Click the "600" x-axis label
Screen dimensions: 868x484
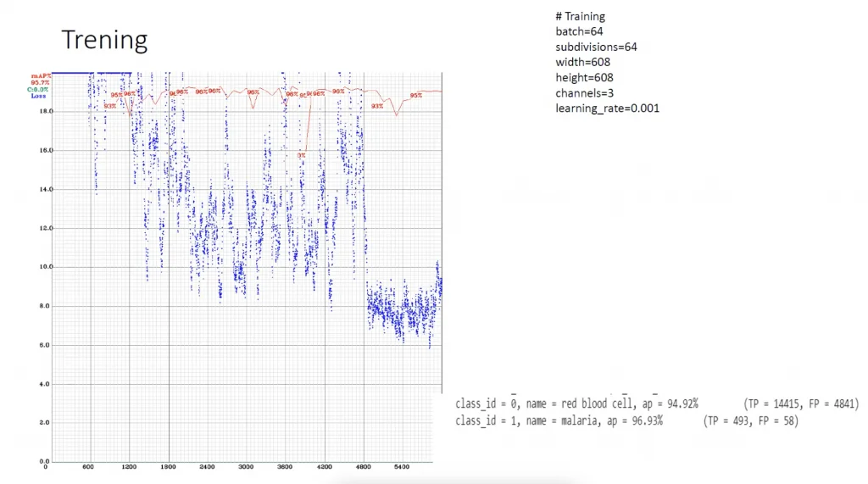coord(88,467)
